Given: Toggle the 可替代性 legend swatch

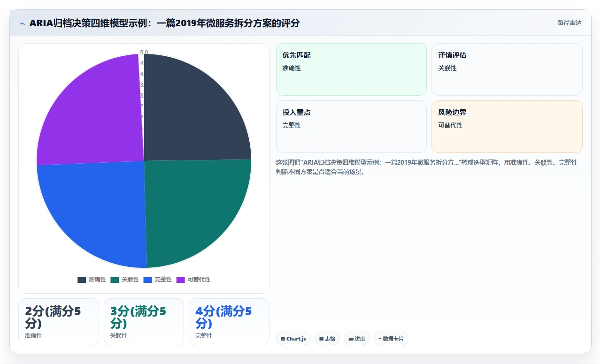Looking at the screenshot, I should [181, 280].
